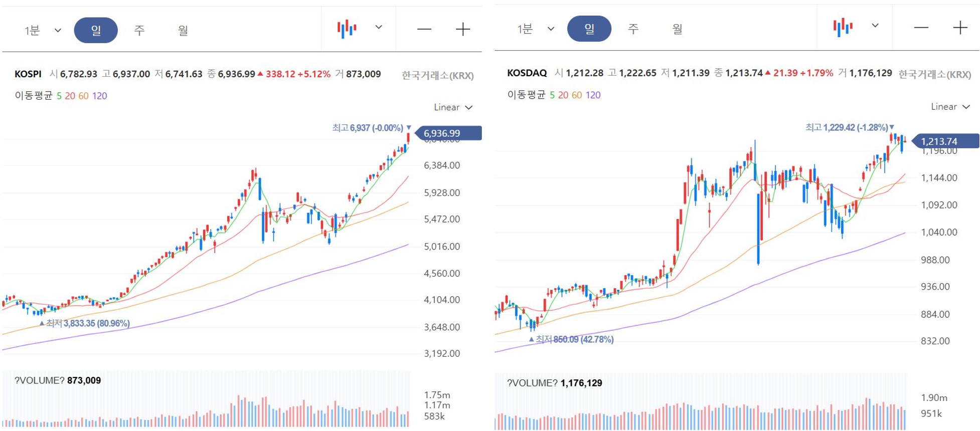This screenshot has width=980, height=431.
Task: Zoom in KOSPI chart with plus icon
Action: 463,30
